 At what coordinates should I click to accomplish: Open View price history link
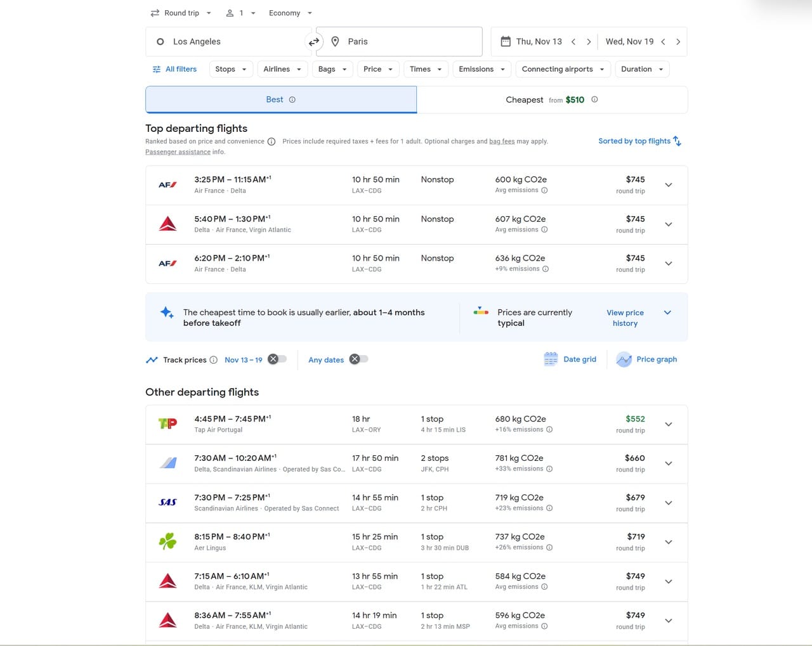point(625,318)
